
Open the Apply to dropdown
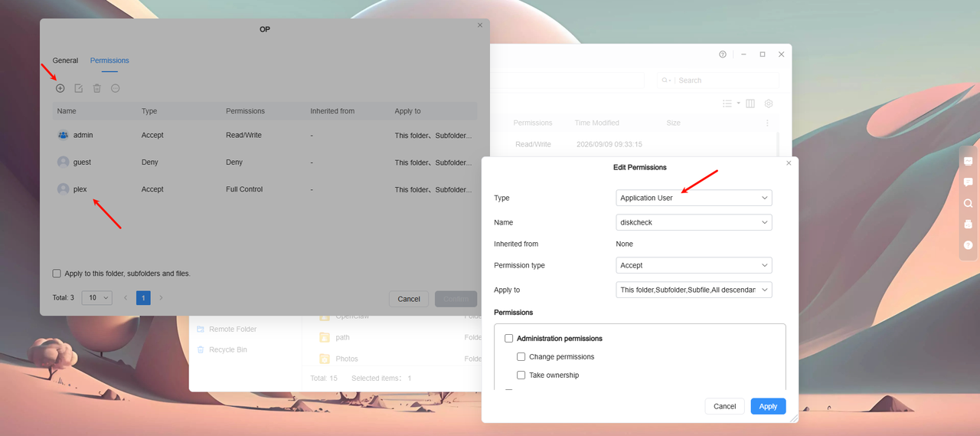point(694,290)
